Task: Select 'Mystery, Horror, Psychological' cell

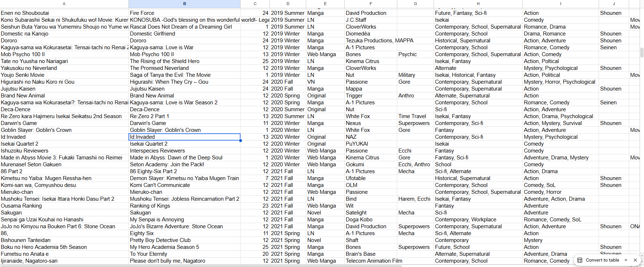Action: pyautogui.click(x=561, y=82)
